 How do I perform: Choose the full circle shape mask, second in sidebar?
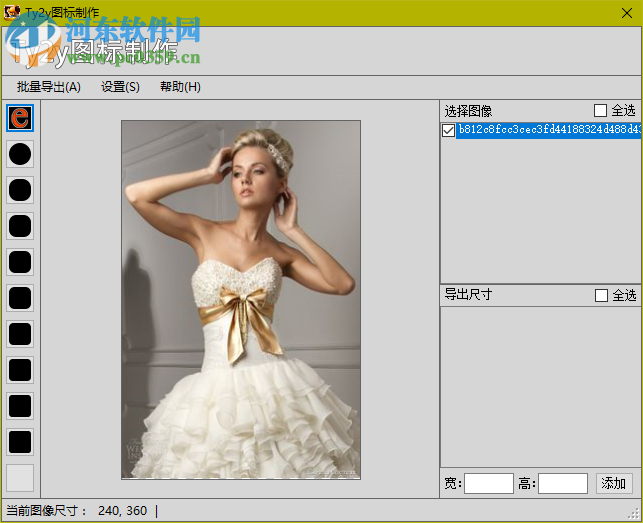coord(20,154)
